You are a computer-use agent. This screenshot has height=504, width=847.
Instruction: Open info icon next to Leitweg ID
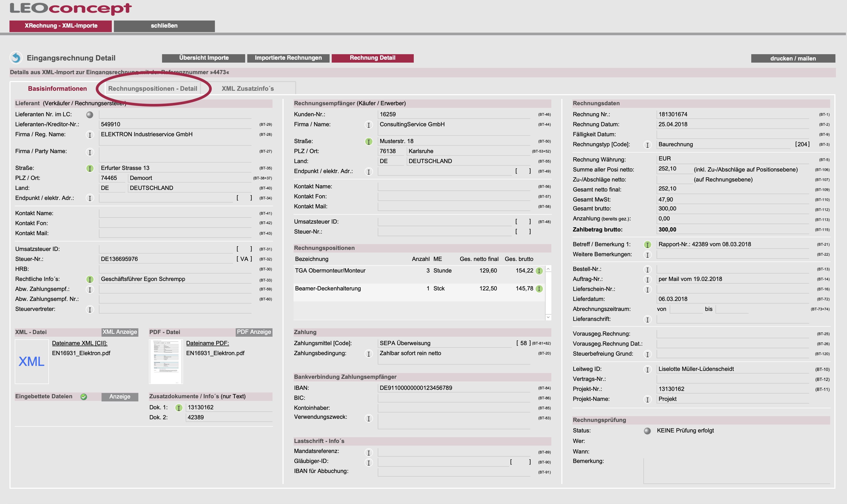click(647, 370)
